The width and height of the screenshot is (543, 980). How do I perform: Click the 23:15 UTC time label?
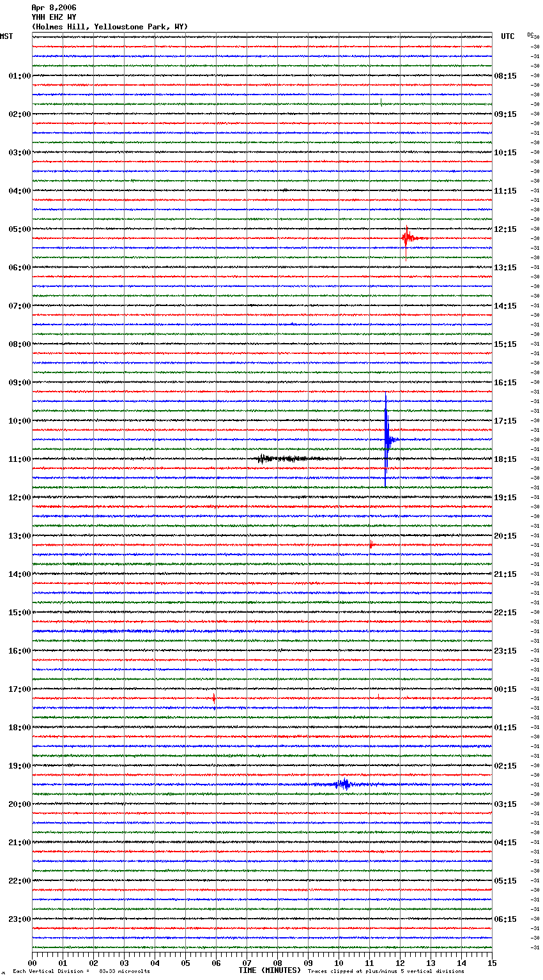point(505,651)
